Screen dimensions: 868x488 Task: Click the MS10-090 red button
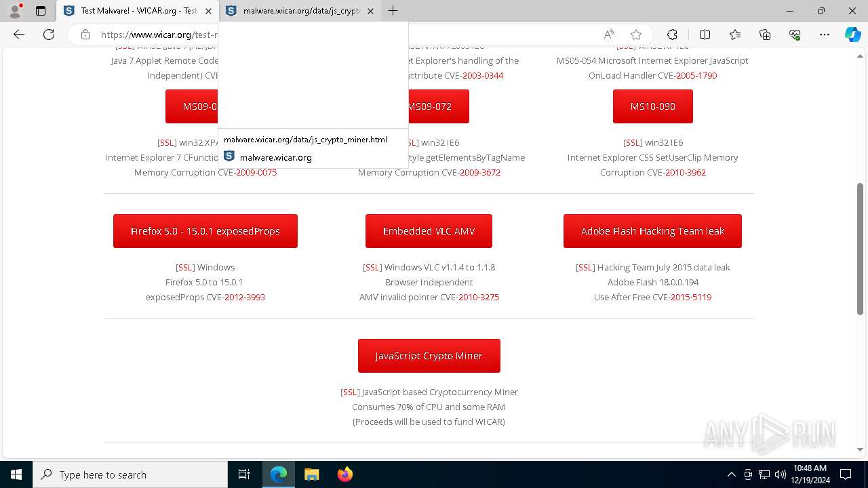click(x=652, y=106)
